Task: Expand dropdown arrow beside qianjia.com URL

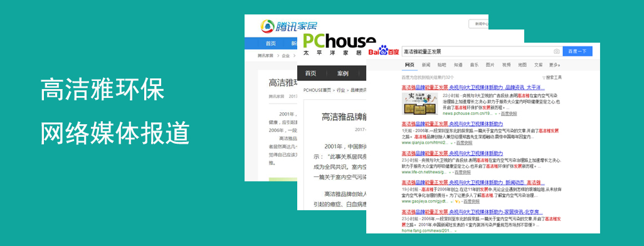Action: pos(451,142)
